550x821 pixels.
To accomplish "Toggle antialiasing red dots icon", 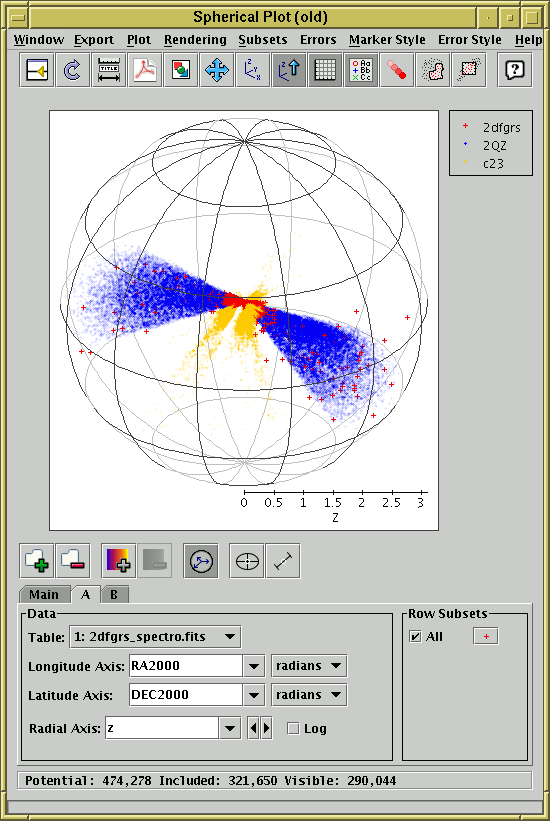I will click(x=397, y=70).
